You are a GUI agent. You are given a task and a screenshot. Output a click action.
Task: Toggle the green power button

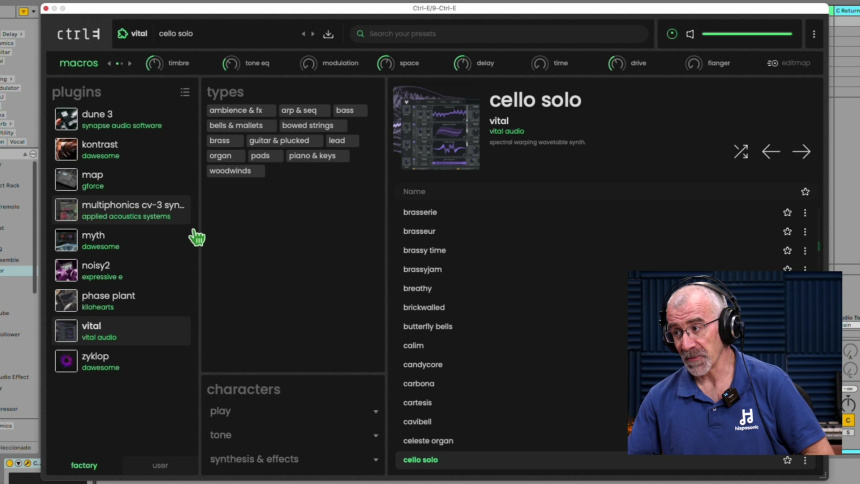coord(672,34)
